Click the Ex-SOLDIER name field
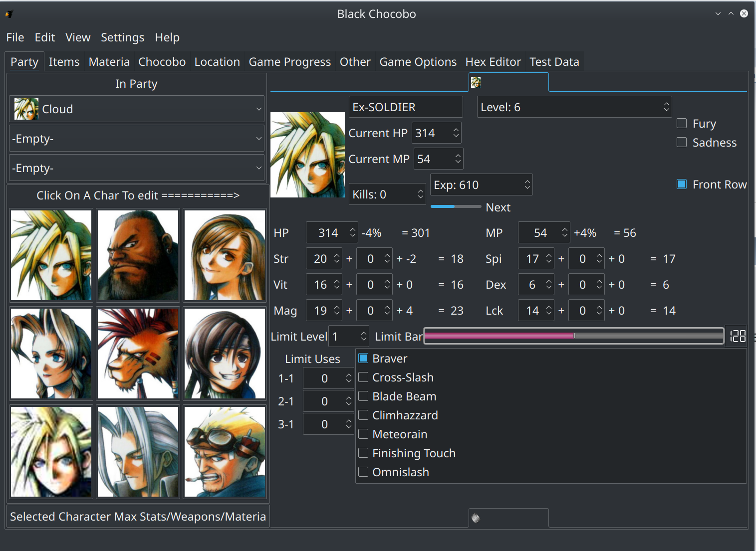756x551 pixels. tap(406, 107)
